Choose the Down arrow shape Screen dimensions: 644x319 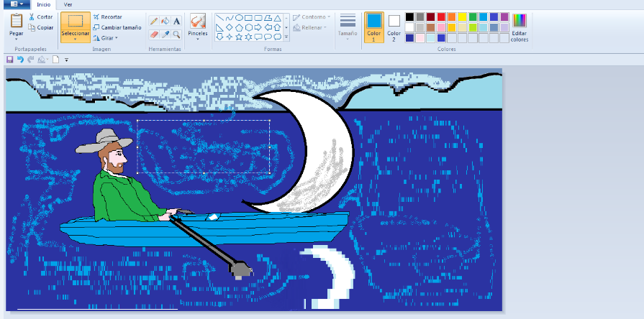[x=219, y=37]
